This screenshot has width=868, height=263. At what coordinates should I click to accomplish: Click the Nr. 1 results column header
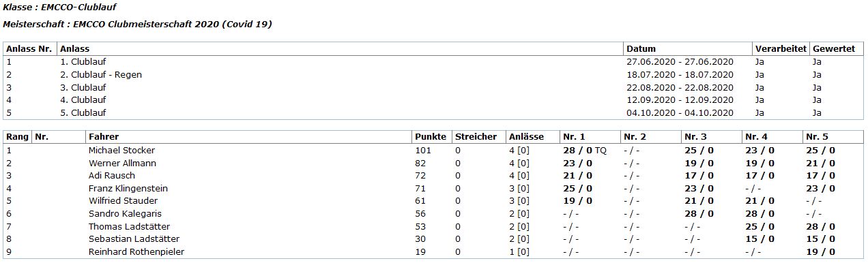pyautogui.click(x=573, y=137)
